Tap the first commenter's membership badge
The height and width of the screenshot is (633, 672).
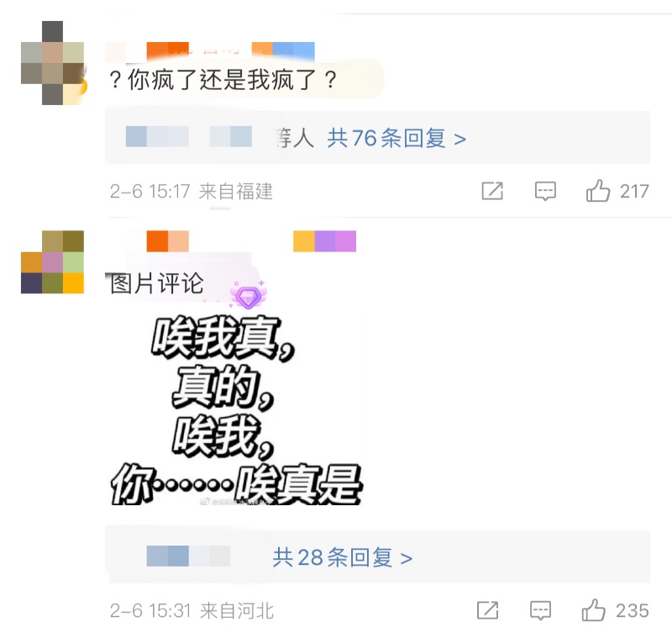click(x=283, y=52)
